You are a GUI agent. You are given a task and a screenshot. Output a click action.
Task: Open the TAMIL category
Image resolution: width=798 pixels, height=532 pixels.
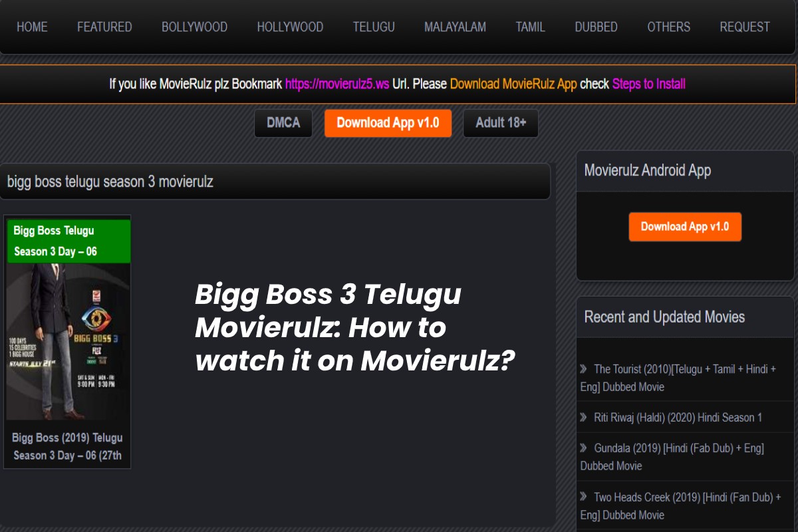530,27
